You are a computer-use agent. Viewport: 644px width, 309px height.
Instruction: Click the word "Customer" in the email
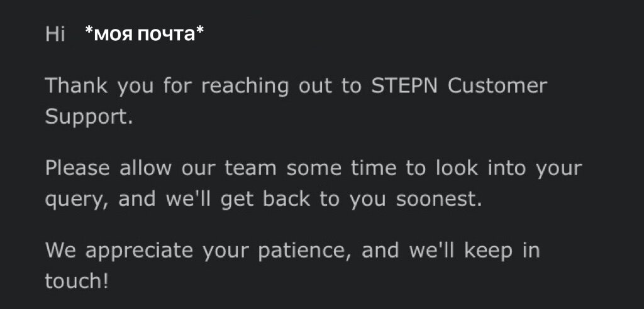pyautogui.click(x=497, y=85)
